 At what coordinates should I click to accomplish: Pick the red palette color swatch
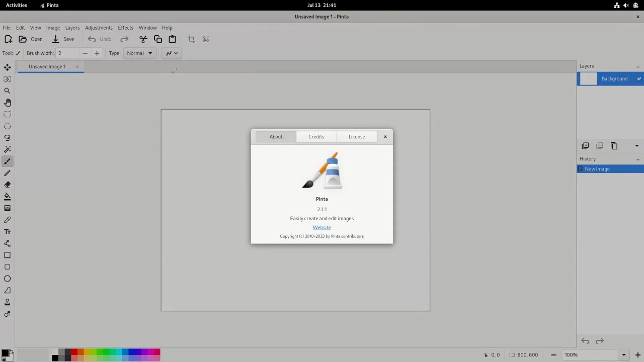pos(74,352)
